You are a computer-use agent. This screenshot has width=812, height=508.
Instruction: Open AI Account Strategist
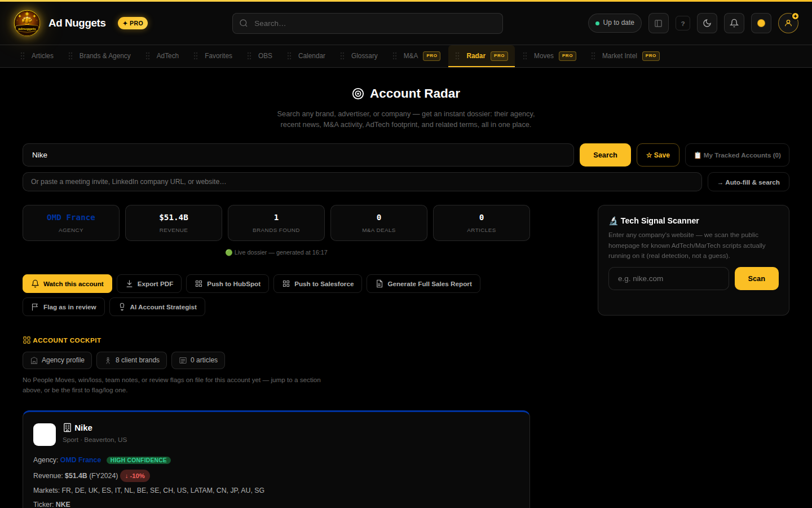coord(157,307)
